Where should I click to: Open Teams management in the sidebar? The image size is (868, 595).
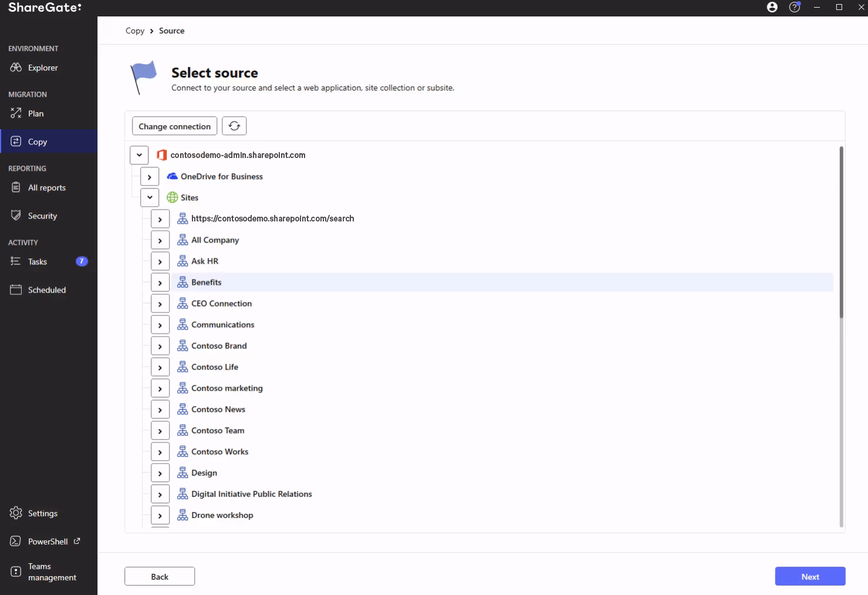click(49, 572)
